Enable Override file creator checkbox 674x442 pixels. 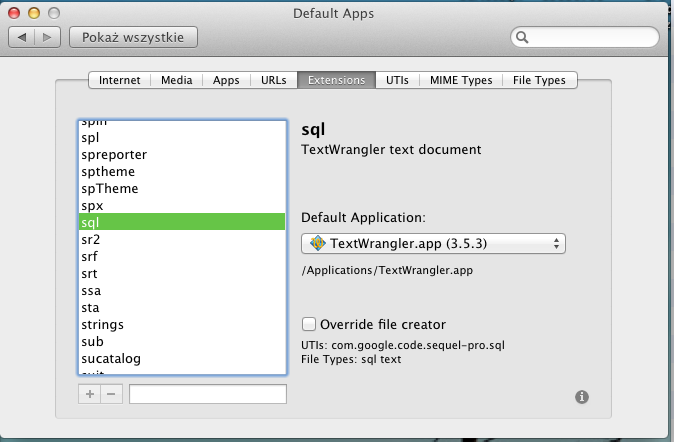(310, 324)
